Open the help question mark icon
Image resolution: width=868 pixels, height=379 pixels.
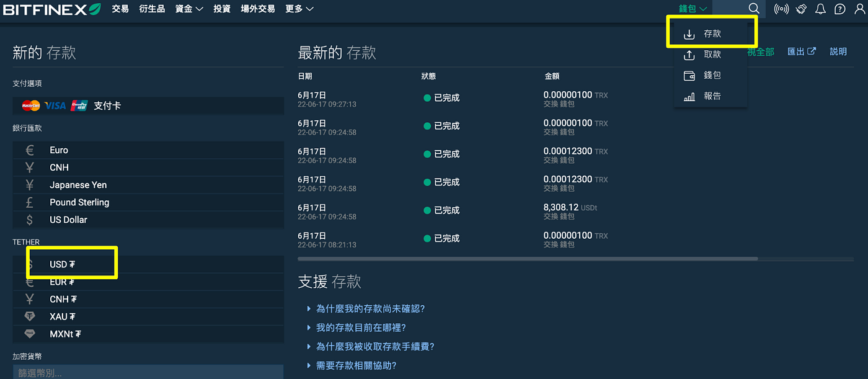(839, 9)
